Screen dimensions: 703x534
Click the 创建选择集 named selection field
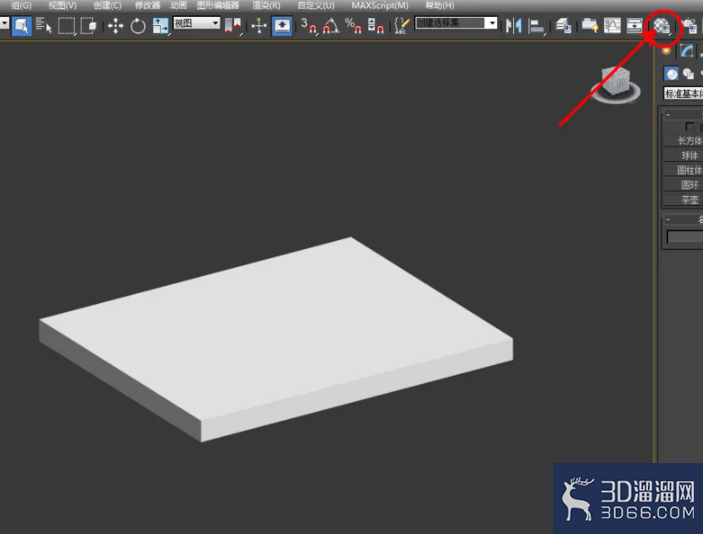click(x=450, y=23)
